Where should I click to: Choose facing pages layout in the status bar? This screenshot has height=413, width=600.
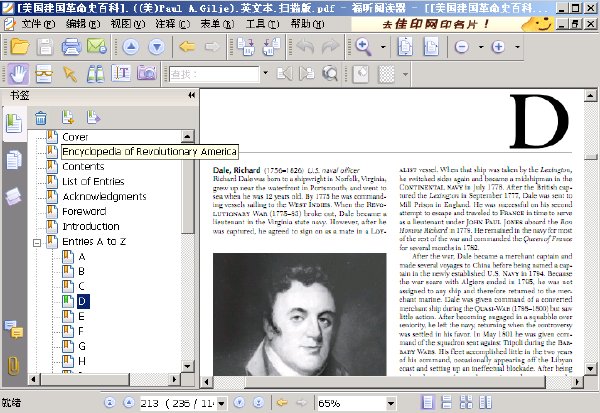[466, 403]
